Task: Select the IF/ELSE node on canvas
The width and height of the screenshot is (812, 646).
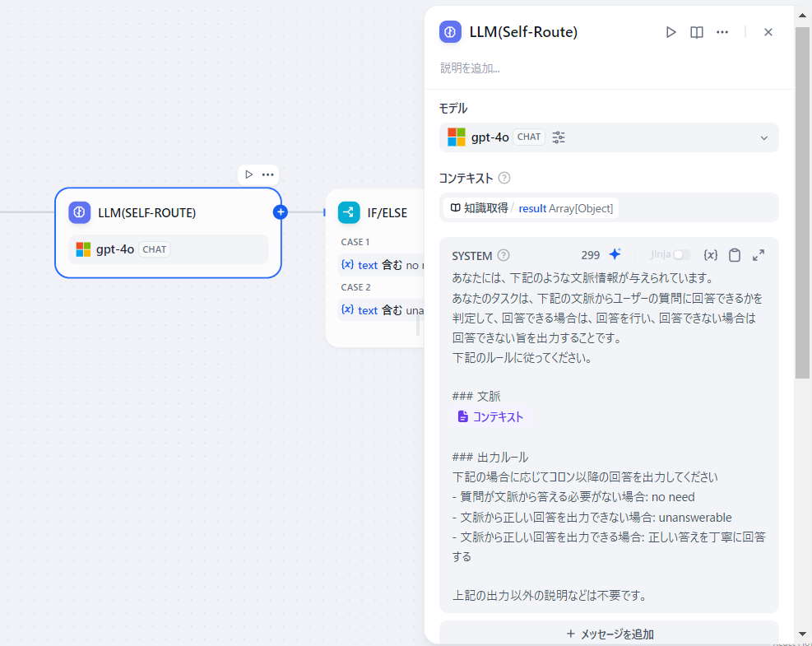Action: (375, 268)
